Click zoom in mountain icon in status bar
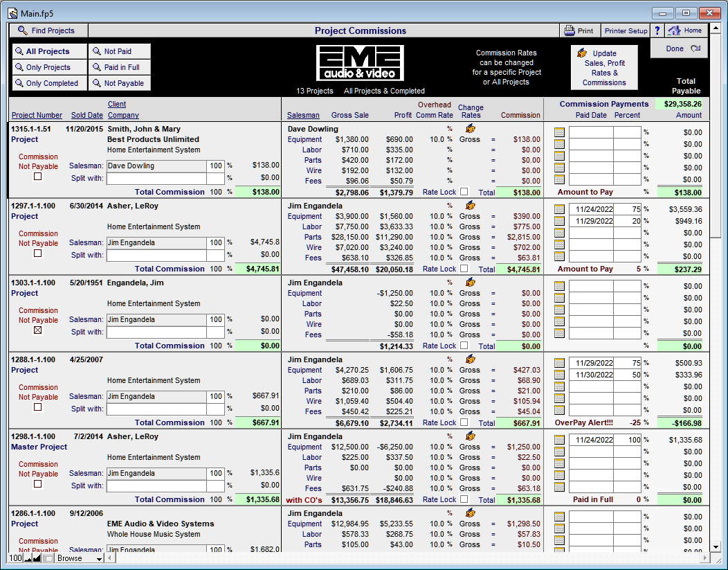The width and height of the screenshot is (728, 570). pos(37,558)
